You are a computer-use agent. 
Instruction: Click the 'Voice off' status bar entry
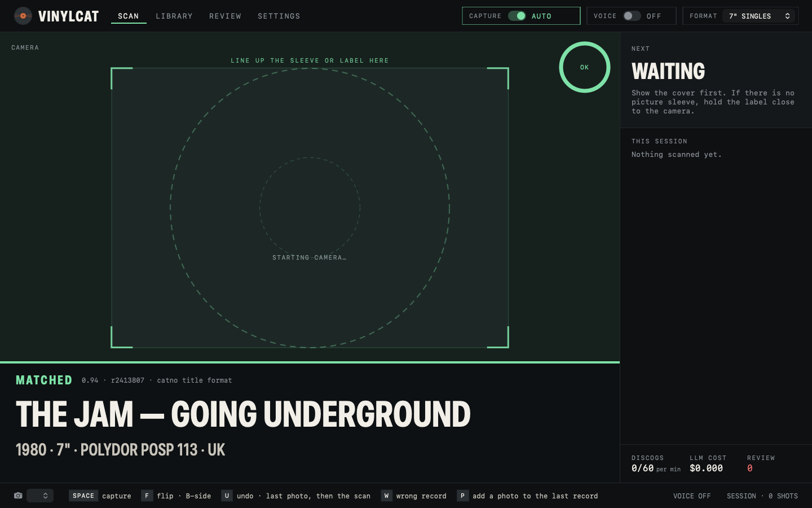click(692, 496)
